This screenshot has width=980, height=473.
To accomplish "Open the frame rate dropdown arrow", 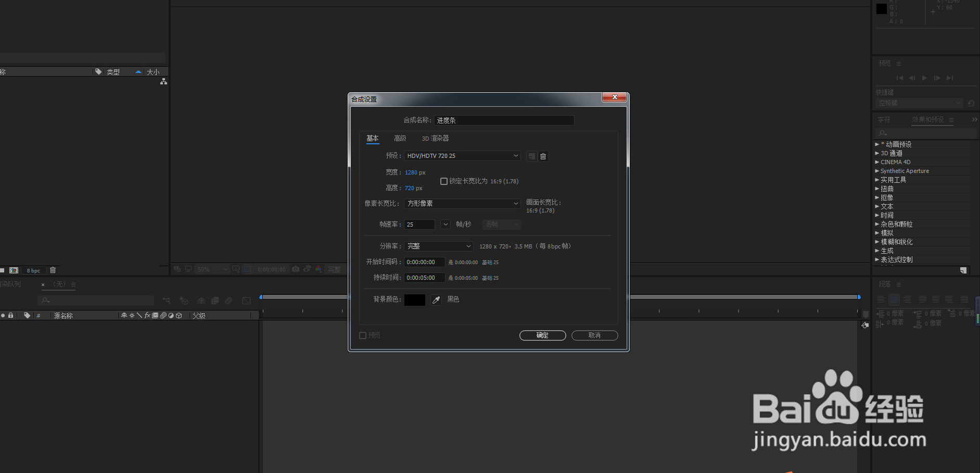I will pos(446,225).
